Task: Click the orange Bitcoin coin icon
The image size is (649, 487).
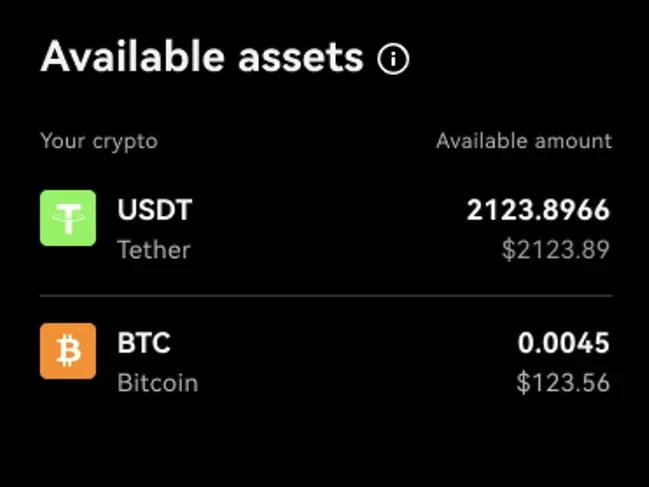Action: coord(68,351)
